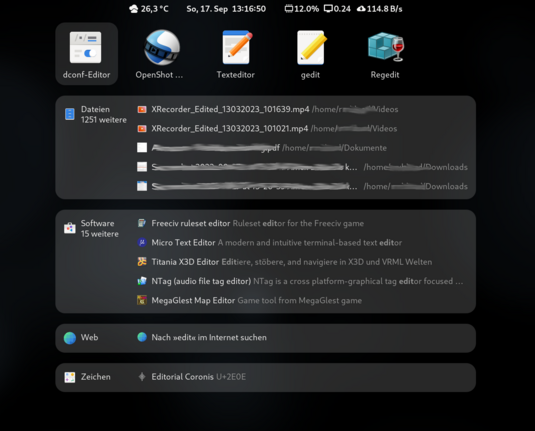The image size is (535, 431).
Task: Click the system load monitor icon
Action: point(328,9)
